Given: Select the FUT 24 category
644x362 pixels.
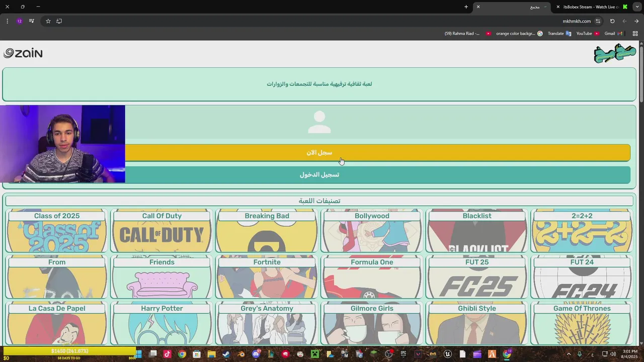Looking at the screenshot, I should pos(582,277).
